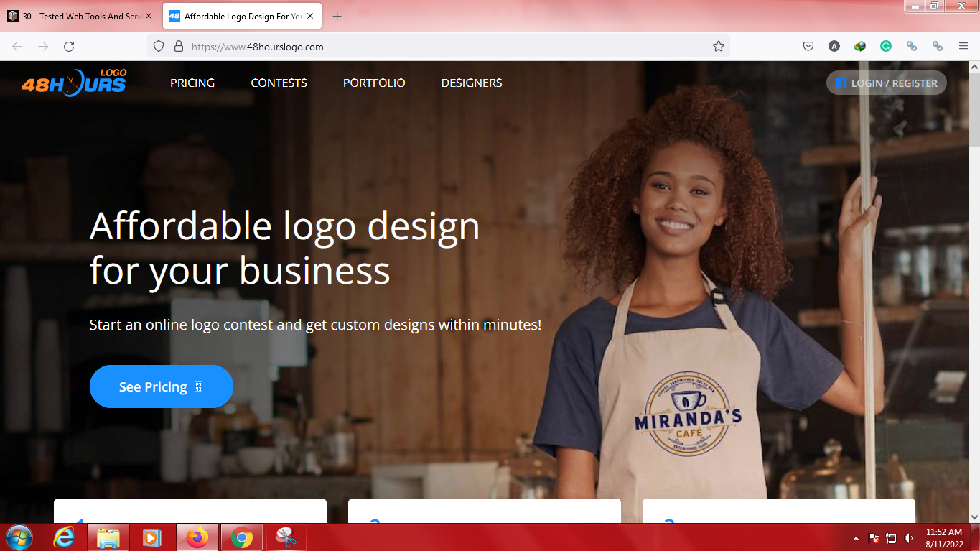Close the 30+ Tested Web Tools tab

pos(149,16)
